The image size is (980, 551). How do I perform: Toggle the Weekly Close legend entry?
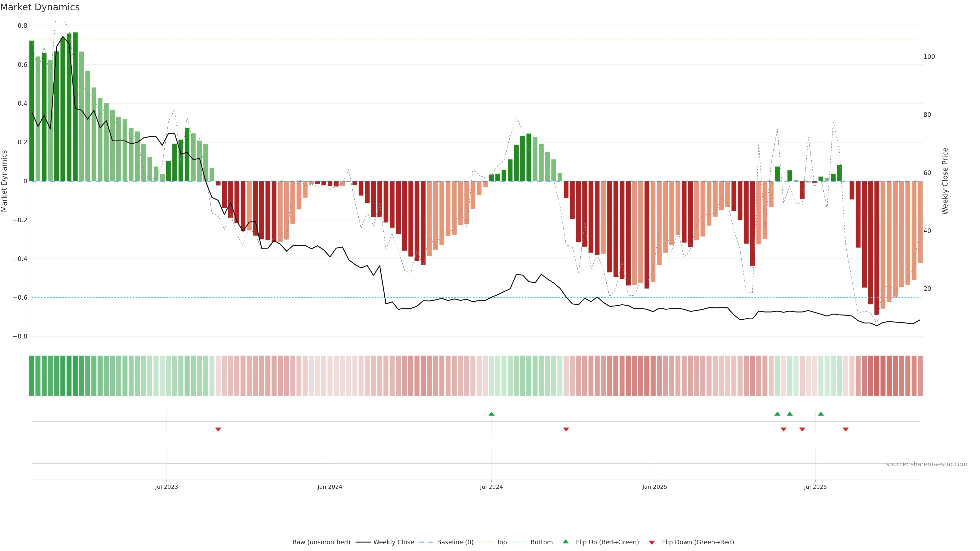click(x=393, y=542)
